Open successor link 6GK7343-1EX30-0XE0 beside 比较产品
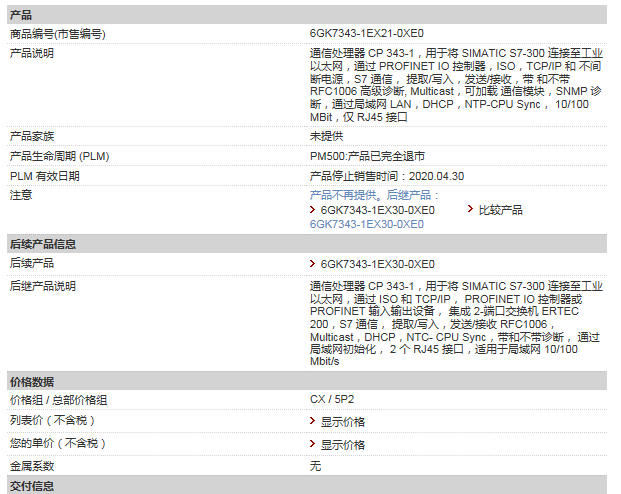The width and height of the screenshot is (621, 494). pyautogui.click(x=377, y=210)
